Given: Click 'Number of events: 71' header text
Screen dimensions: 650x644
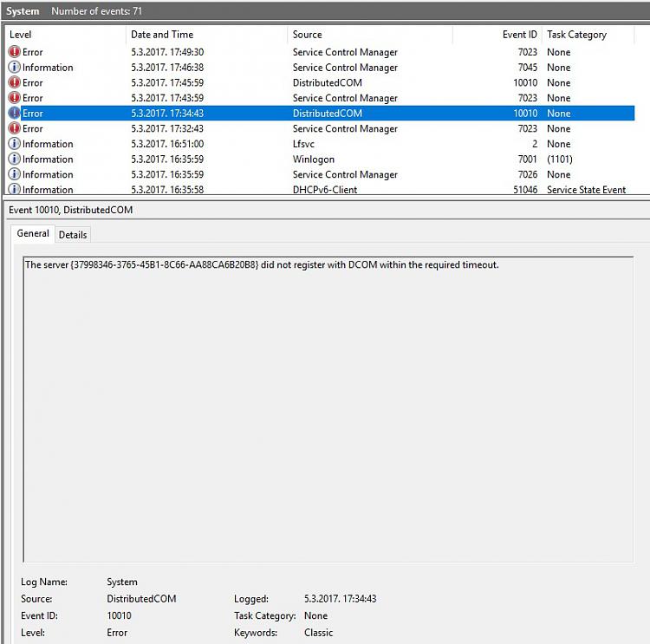Looking at the screenshot, I should 96,11.
